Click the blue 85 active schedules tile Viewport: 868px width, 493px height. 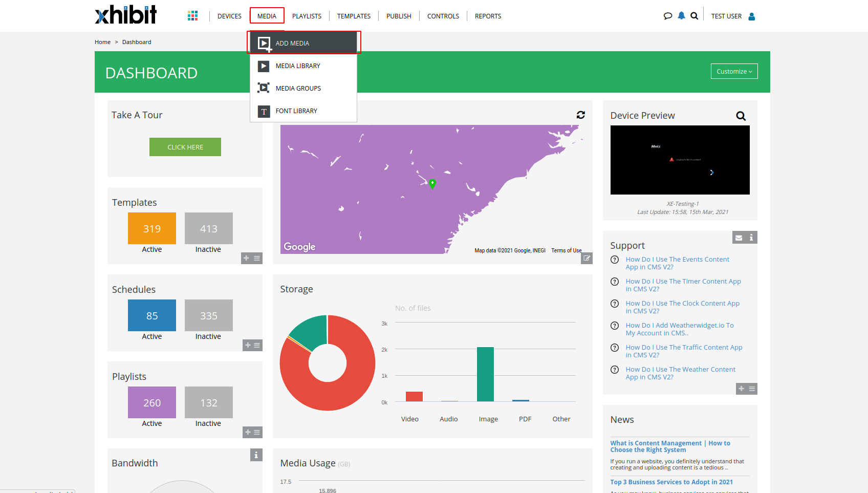tap(152, 315)
